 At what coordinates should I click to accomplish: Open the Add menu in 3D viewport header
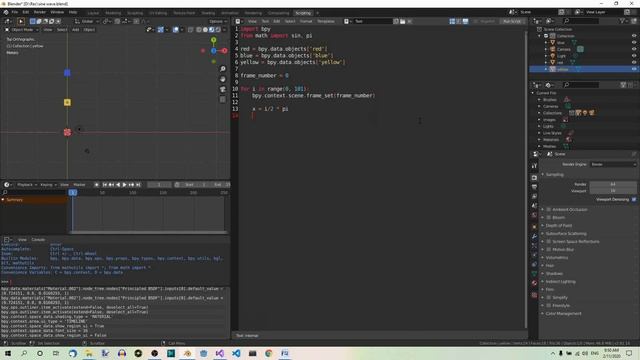click(x=76, y=30)
